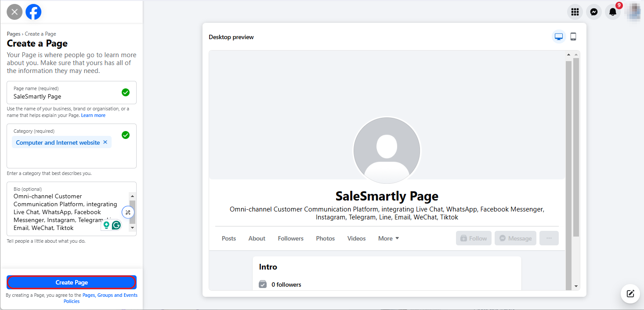644x310 pixels.
Task: Open the More tab dropdown in the preview
Action: (x=388, y=238)
